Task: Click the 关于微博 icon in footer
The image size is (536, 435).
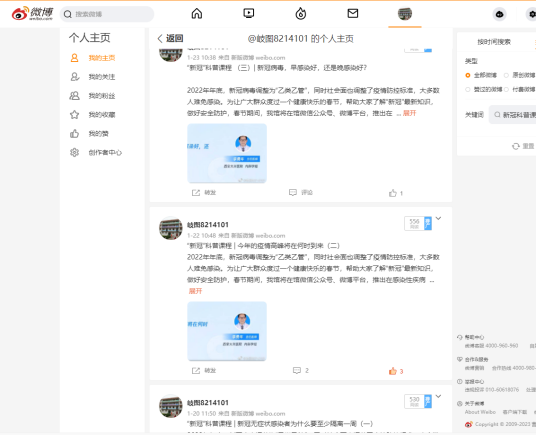Action: click(x=460, y=404)
